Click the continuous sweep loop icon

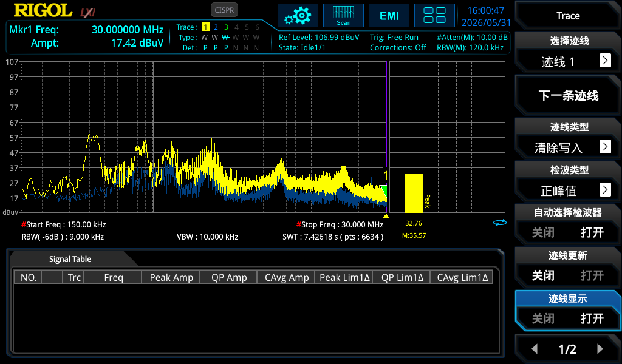(x=500, y=223)
